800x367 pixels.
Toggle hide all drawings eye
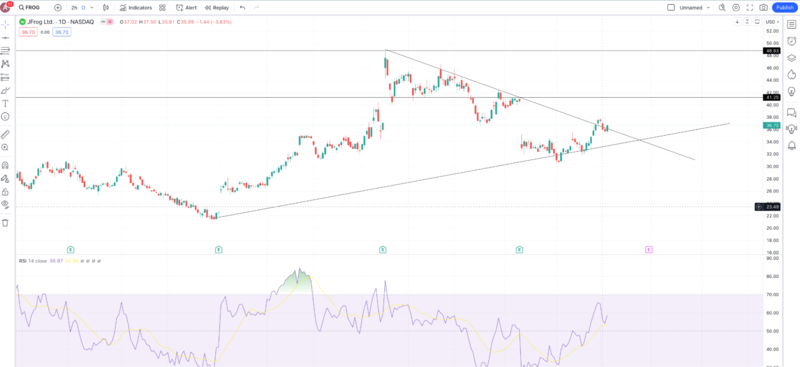click(5, 205)
